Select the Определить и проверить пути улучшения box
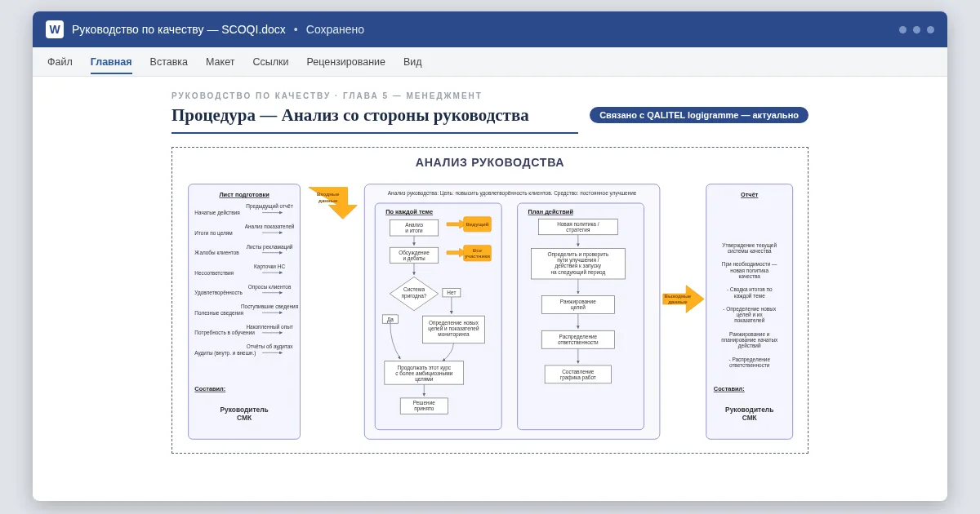This screenshot has height=514, width=980. 578,264
